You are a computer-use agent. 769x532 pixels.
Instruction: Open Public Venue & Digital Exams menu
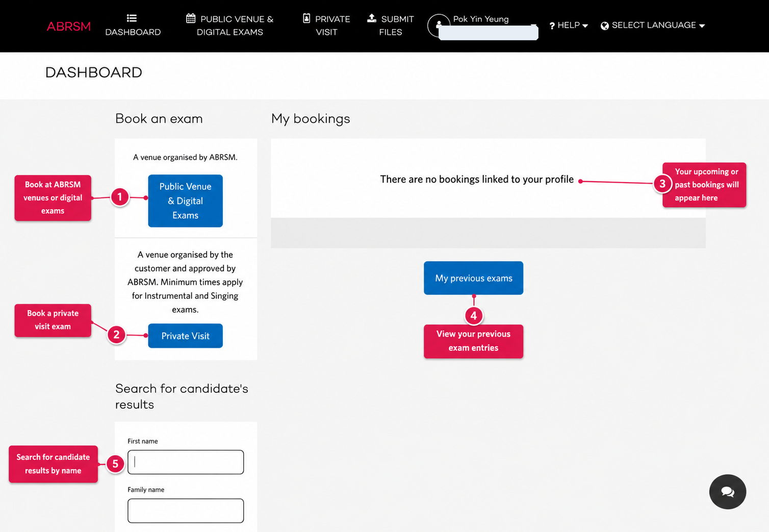pos(229,26)
